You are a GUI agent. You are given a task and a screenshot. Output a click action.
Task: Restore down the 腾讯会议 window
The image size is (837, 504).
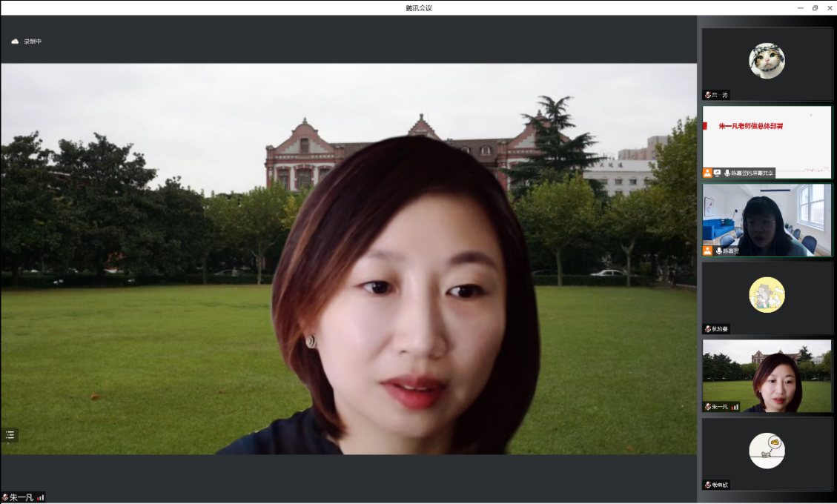point(815,7)
